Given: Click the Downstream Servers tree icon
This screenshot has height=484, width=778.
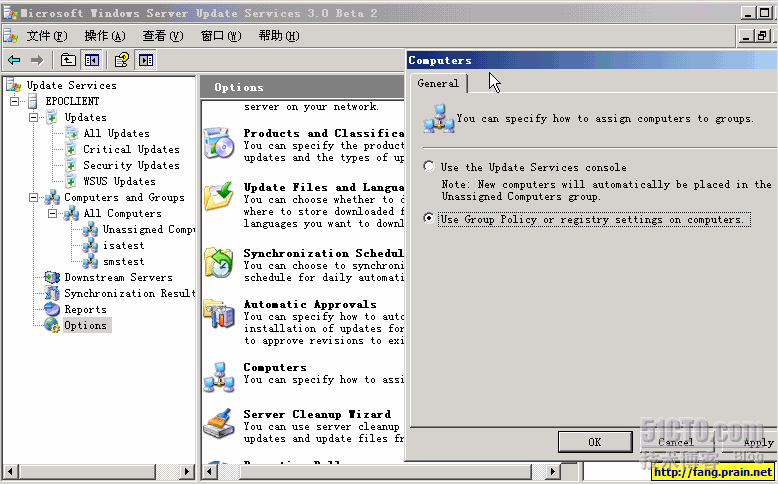Looking at the screenshot, I should 52,277.
